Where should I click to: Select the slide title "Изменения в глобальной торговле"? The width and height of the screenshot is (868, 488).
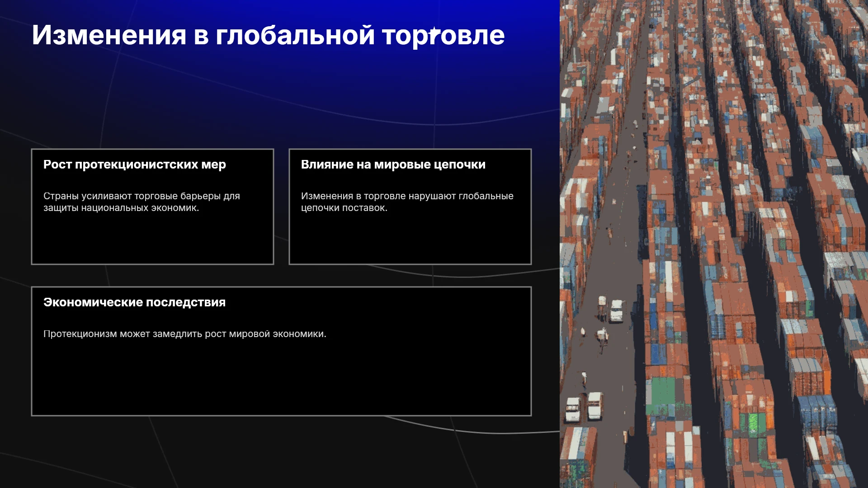pyautogui.click(x=268, y=35)
